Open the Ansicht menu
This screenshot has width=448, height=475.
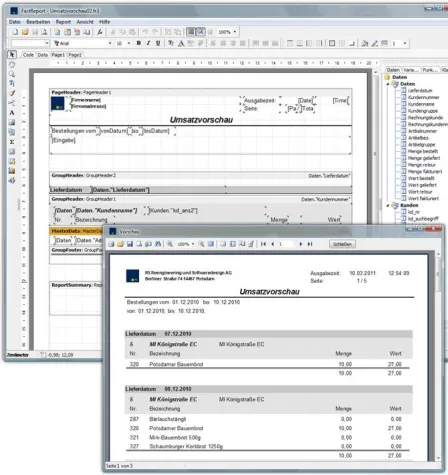click(x=85, y=22)
